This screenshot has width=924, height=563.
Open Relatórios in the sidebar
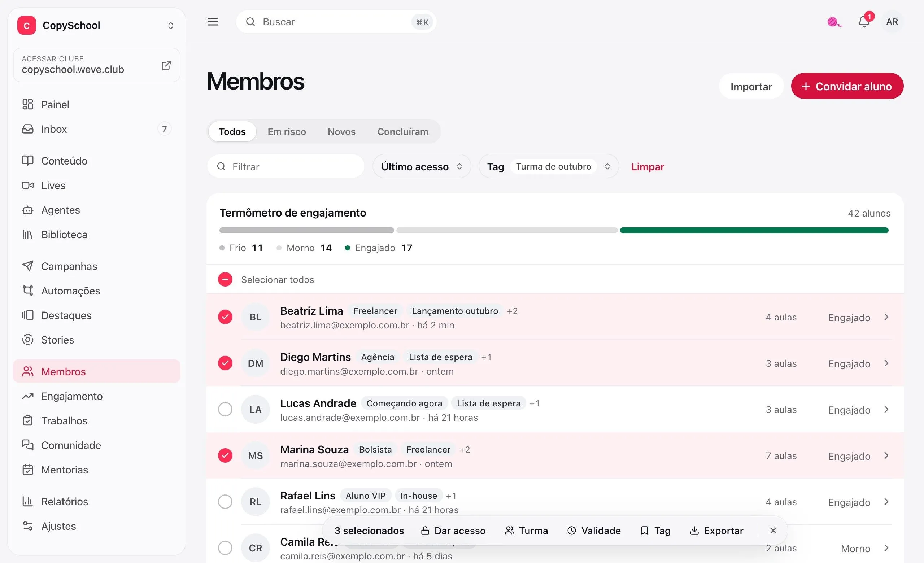[96, 502]
